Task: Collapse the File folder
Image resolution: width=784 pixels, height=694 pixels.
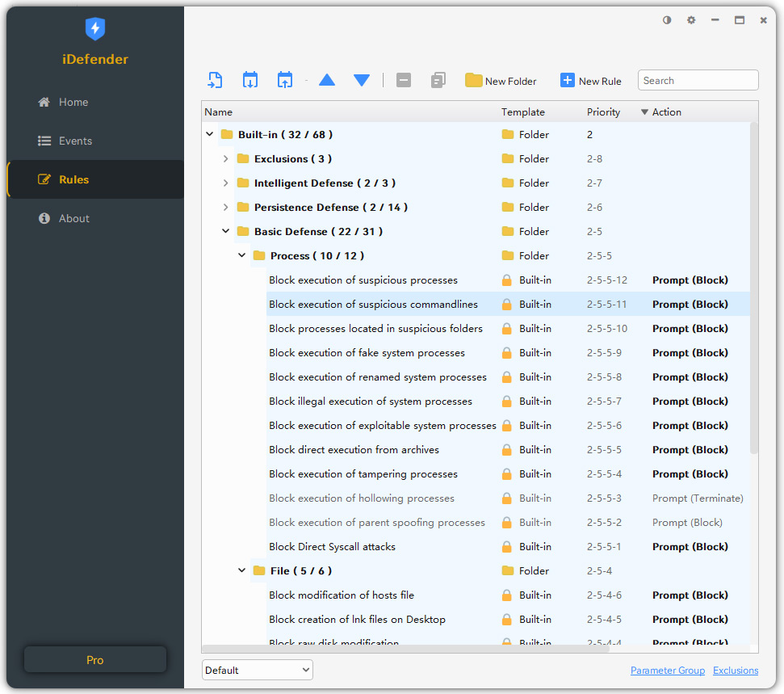Action: [242, 570]
